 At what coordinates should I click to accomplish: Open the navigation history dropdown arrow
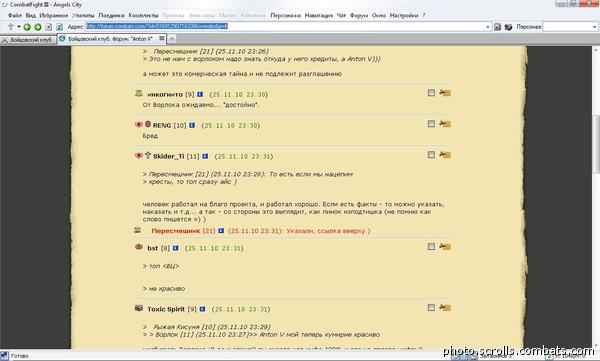(19, 27)
